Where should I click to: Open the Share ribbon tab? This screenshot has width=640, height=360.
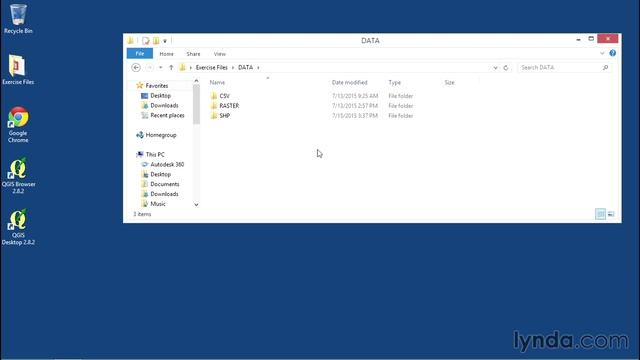(193, 54)
